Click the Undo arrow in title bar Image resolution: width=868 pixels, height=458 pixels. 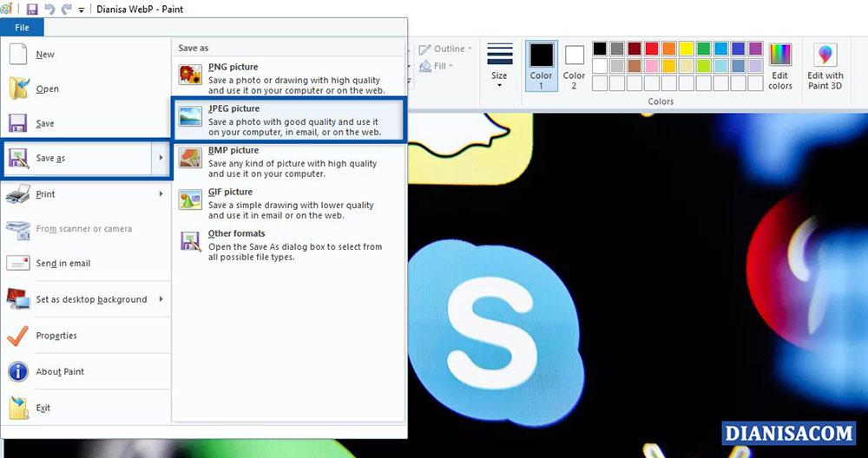49,9
